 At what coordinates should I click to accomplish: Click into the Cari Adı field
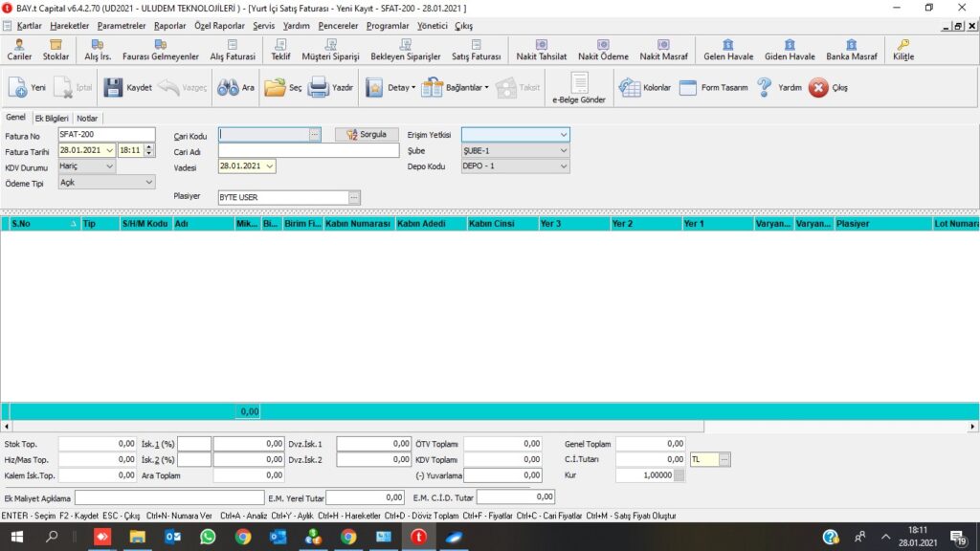pos(308,150)
